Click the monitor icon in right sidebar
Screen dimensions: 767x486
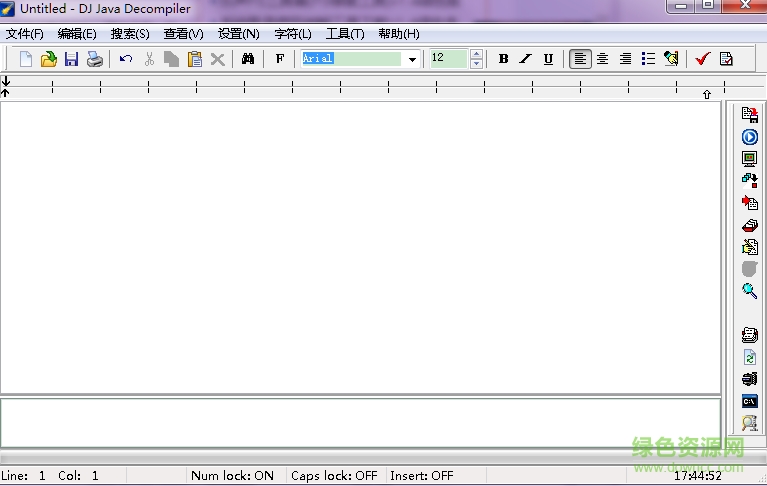click(x=749, y=158)
